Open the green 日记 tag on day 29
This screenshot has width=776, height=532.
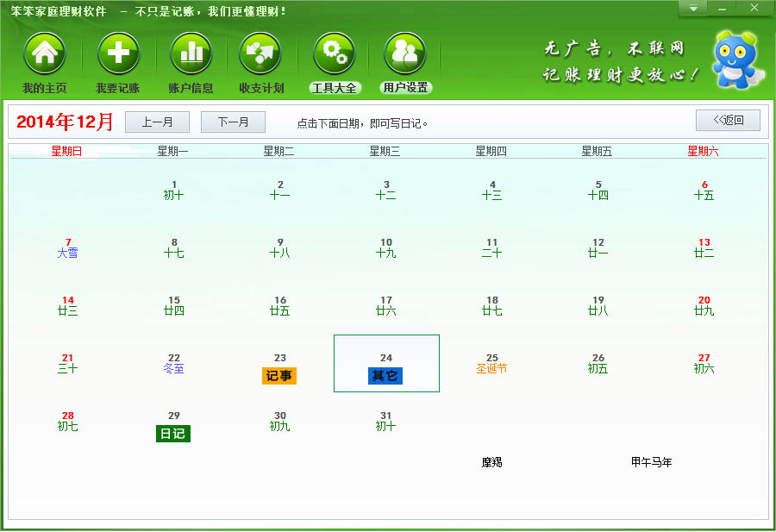click(x=173, y=434)
